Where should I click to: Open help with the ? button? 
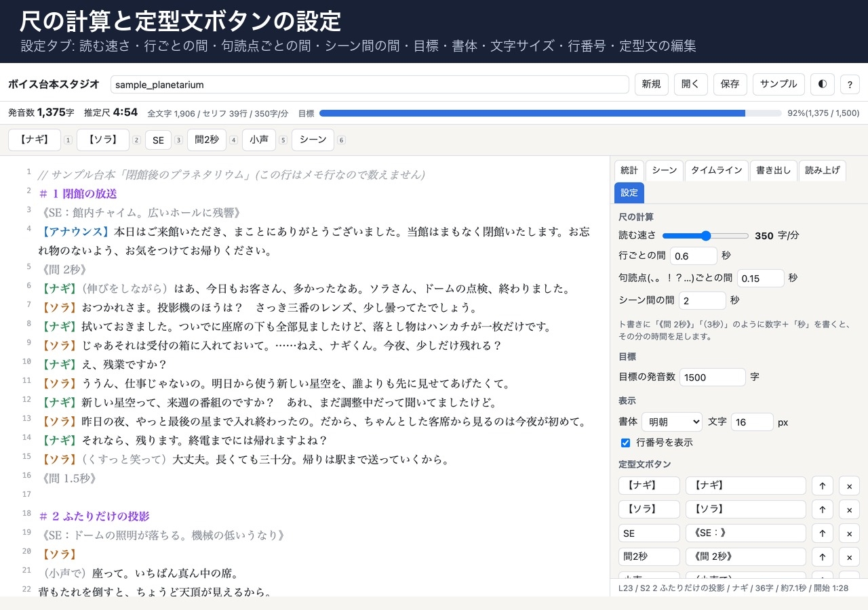850,84
